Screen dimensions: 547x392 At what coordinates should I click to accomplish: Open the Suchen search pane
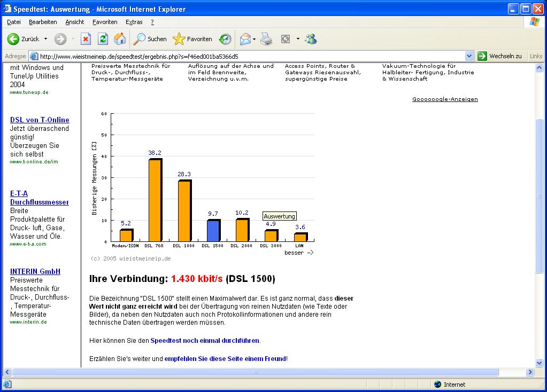(150, 39)
